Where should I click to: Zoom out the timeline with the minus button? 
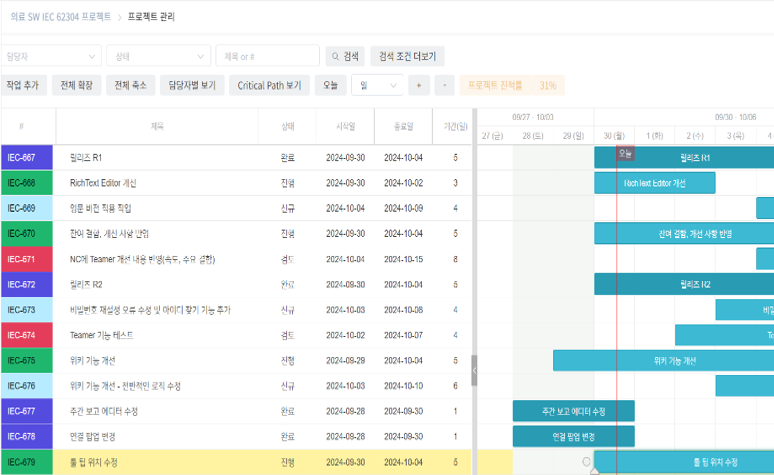click(445, 86)
